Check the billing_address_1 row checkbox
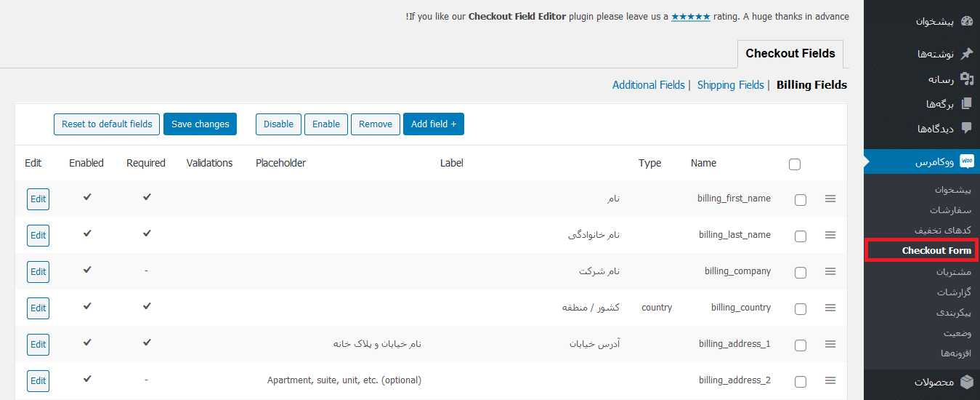This screenshot has height=400, width=980. [801, 345]
